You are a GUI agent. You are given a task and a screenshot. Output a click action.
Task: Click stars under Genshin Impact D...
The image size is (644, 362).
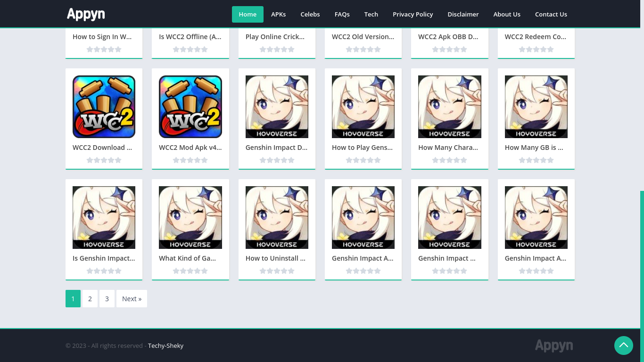tap(277, 160)
